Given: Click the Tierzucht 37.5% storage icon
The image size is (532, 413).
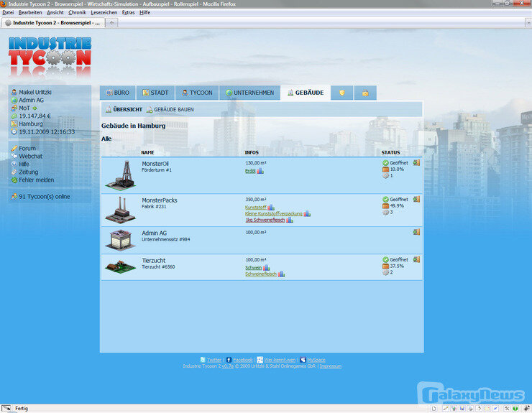Looking at the screenshot, I should (x=385, y=266).
